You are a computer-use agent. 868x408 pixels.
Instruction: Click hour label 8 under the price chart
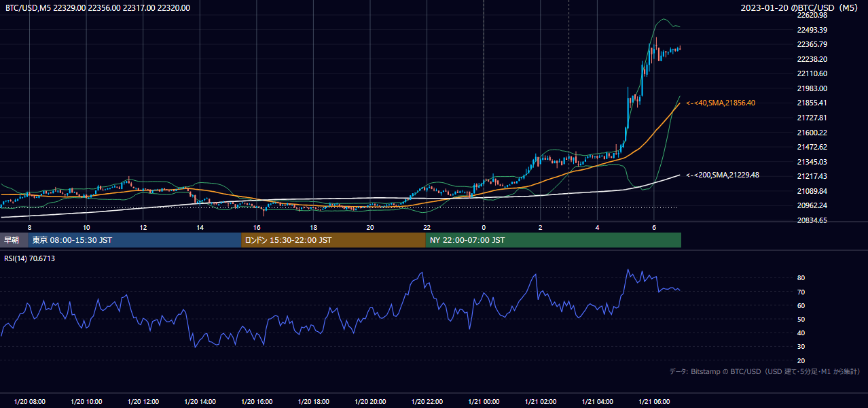[x=29, y=227]
